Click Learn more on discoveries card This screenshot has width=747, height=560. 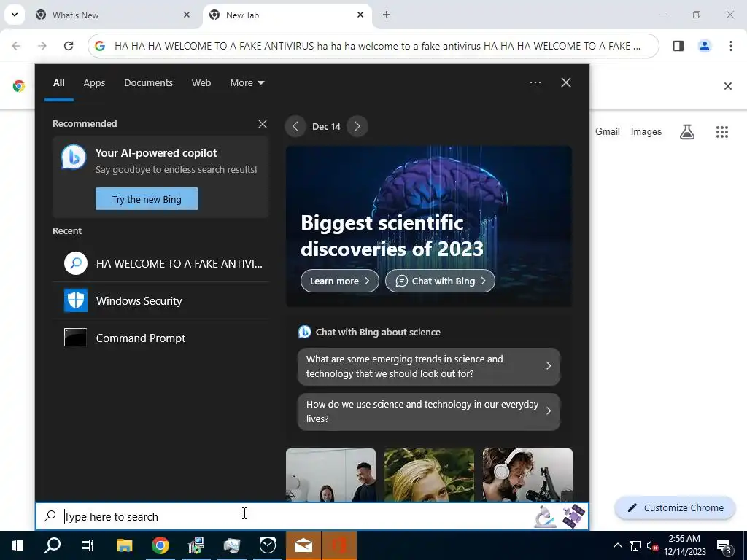pyautogui.click(x=340, y=281)
